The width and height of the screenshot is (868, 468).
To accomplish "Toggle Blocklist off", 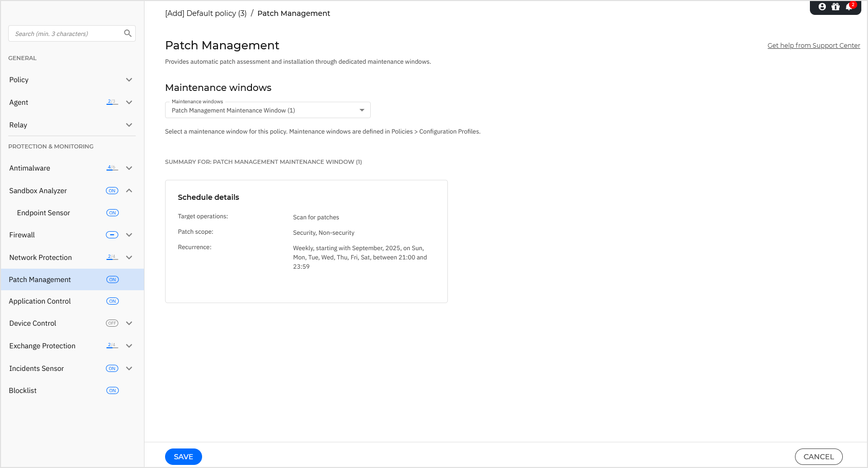I will coord(112,390).
